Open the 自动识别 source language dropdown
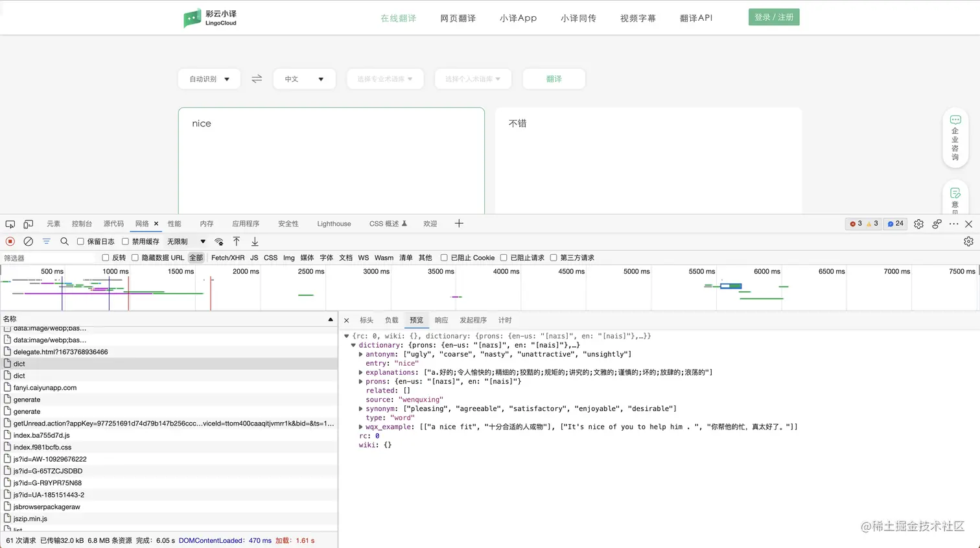The height and width of the screenshot is (548, 980). coord(209,78)
